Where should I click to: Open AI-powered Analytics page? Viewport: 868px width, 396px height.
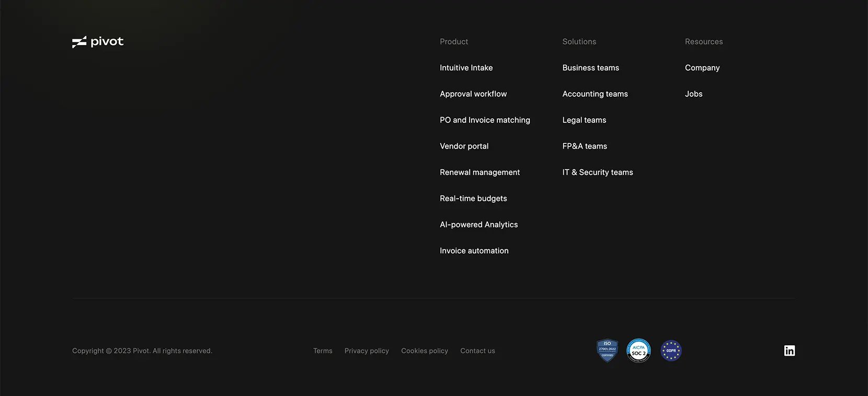click(478, 224)
